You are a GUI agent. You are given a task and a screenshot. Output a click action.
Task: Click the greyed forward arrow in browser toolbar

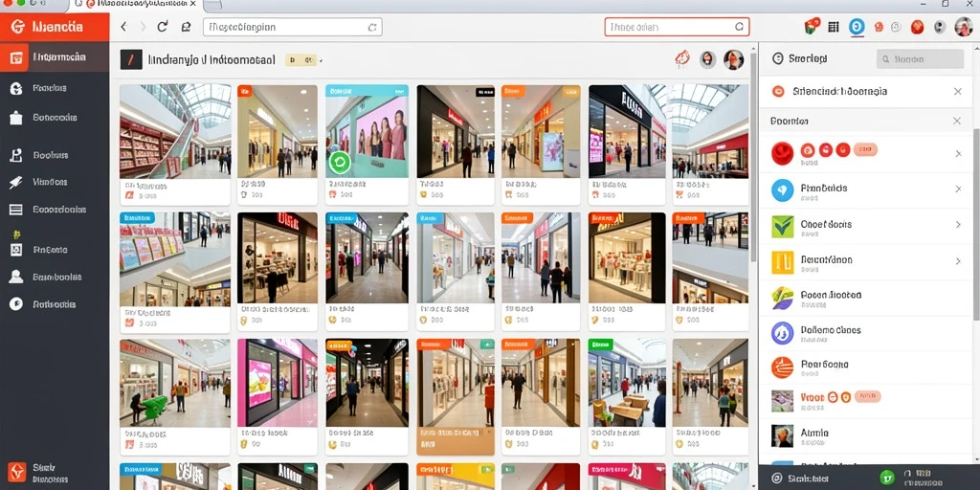(143, 27)
